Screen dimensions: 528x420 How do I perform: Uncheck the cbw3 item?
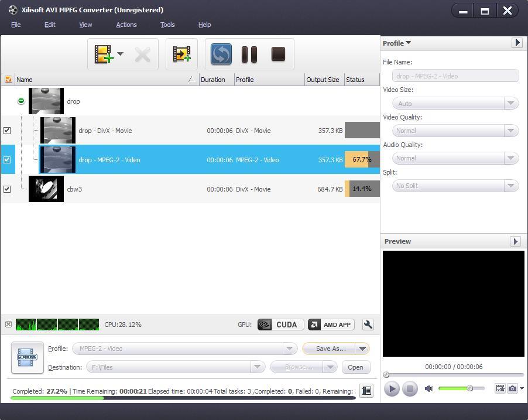pyautogui.click(x=8, y=189)
